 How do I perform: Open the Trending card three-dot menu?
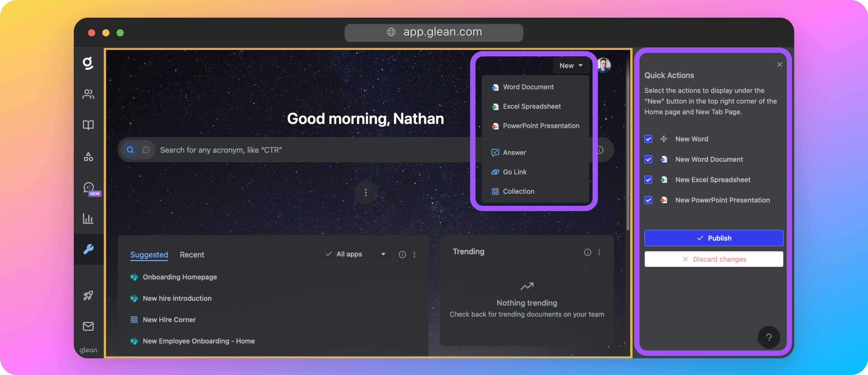[599, 252]
